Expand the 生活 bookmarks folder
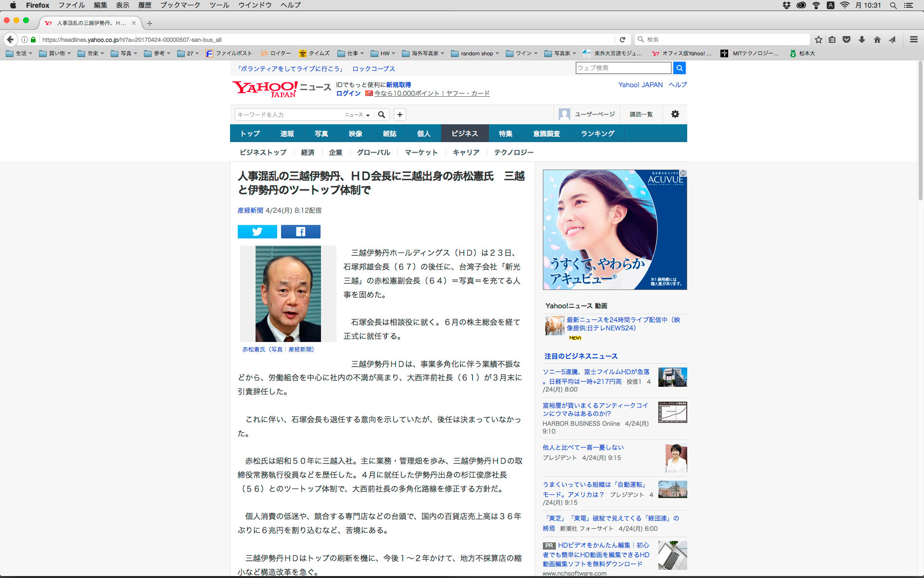The width and height of the screenshot is (924, 578). pos(19,53)
